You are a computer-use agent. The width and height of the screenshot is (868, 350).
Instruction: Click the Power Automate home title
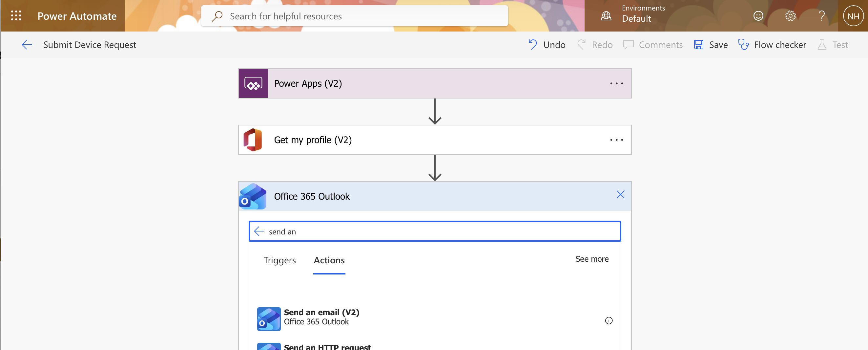click(x=77, y=16)
